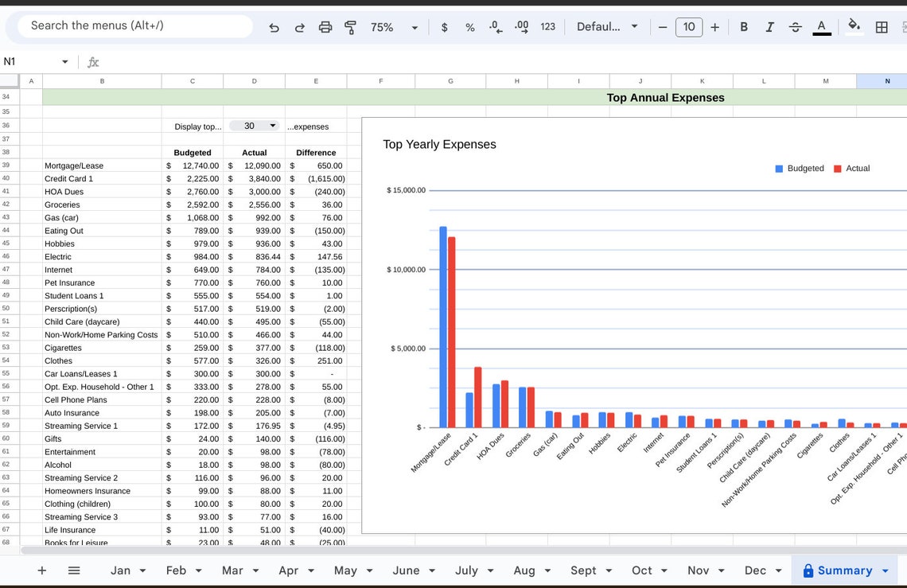Open the More formats (123) menu
The width and height of the screenshot is (907, 588).
(547, 26)
